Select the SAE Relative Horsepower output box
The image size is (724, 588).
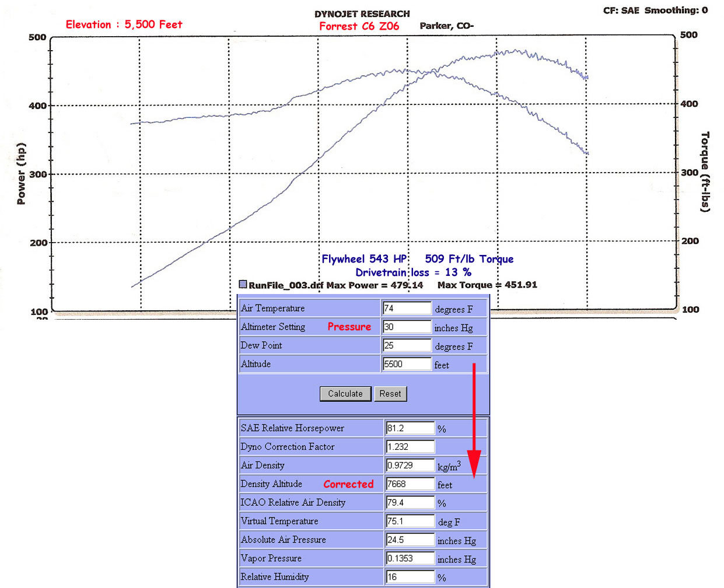pos(410,428)
